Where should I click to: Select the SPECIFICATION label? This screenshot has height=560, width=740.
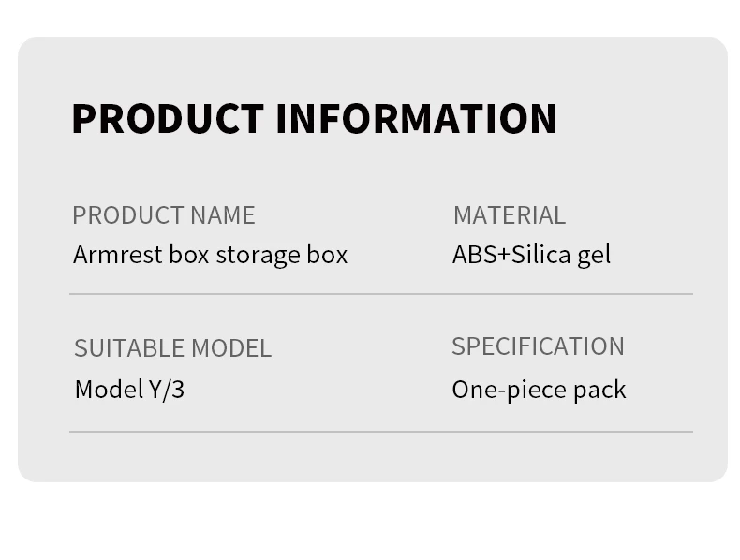538,346
